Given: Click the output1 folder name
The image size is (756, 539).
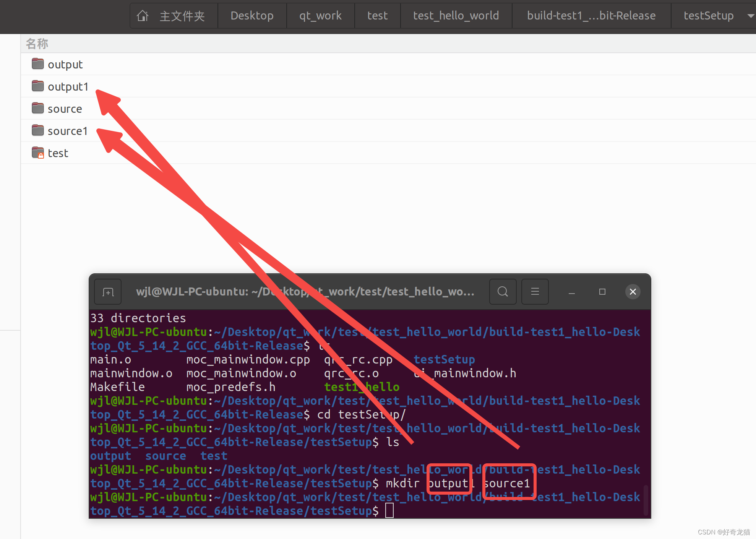Looking at the screenshot, I should pyautogui.click(x=68, y=87).
